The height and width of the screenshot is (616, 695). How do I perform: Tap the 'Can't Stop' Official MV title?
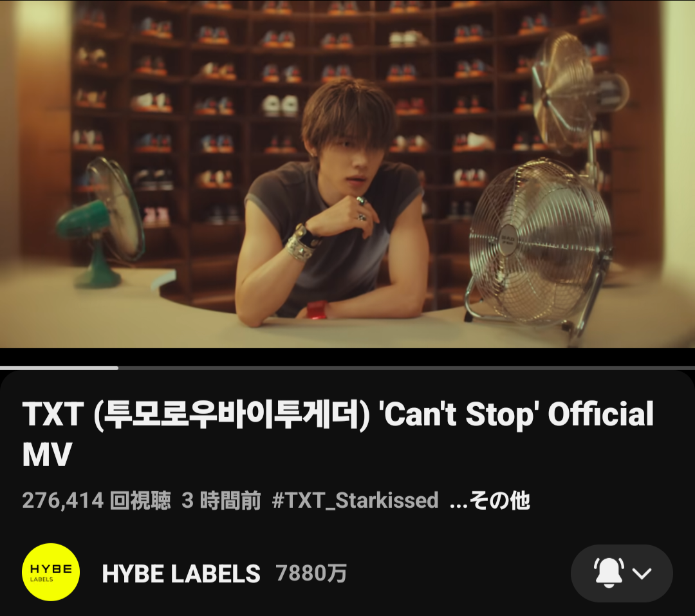tap(338, 433)
